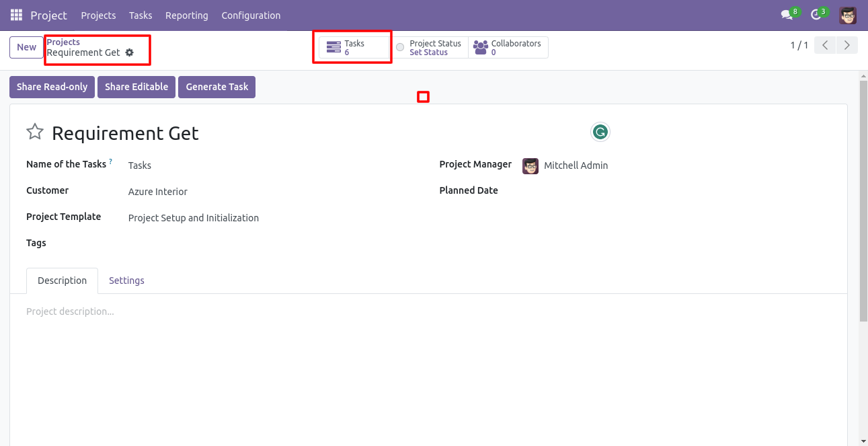This screenshot has width=868, height=446.
Task: Mark project as favorite with star icon
Action: pos(35,132)
